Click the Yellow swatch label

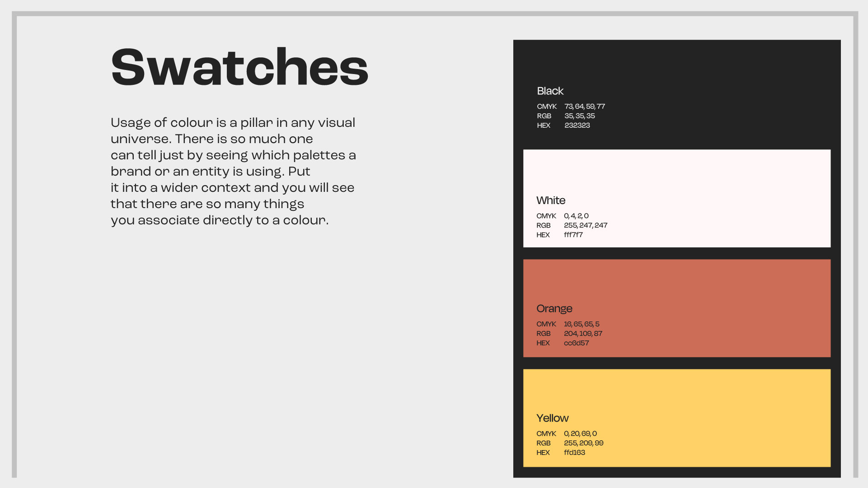click(x=552, y=418)
